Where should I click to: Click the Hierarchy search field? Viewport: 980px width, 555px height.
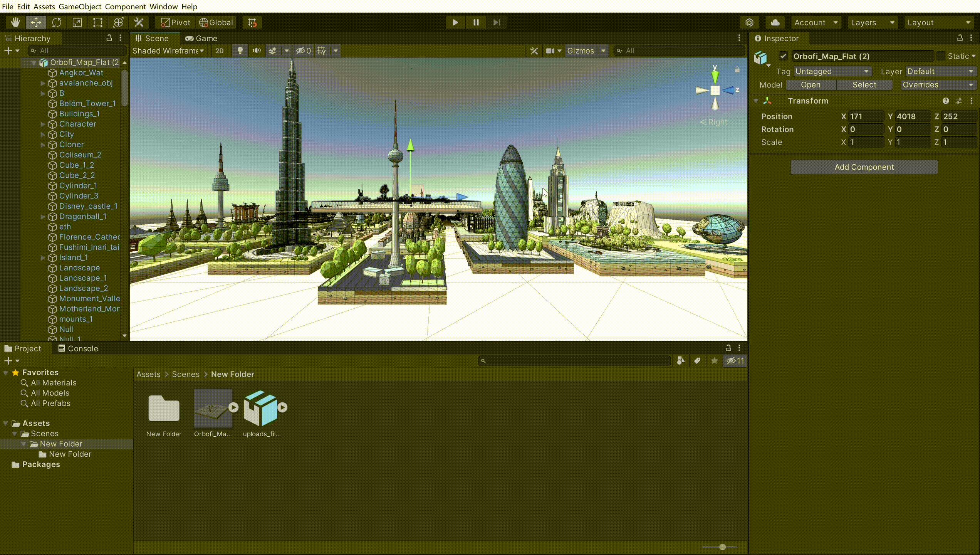[77, 50]
